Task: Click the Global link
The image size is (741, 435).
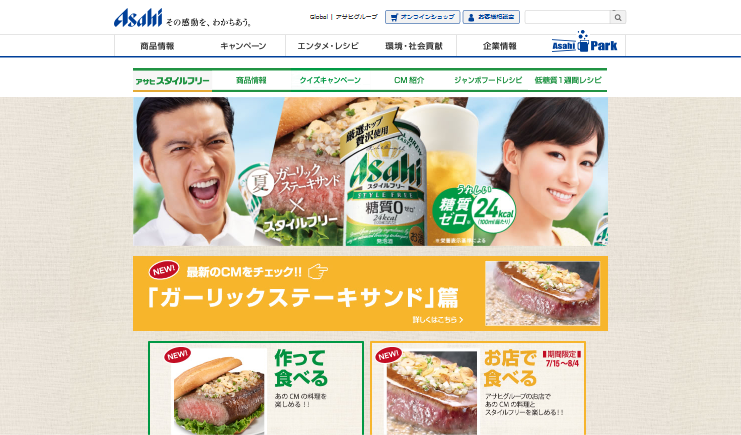Action: pos(319,17)
